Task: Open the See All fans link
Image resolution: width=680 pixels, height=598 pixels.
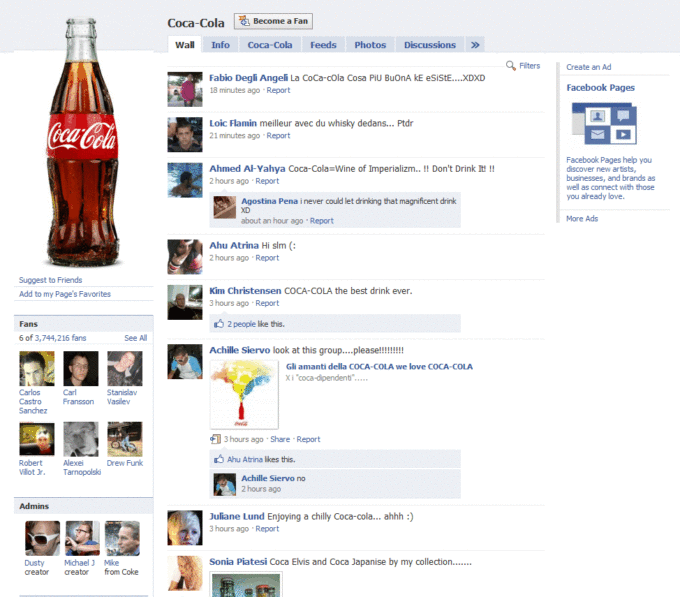Action: (x=136, y=338)
